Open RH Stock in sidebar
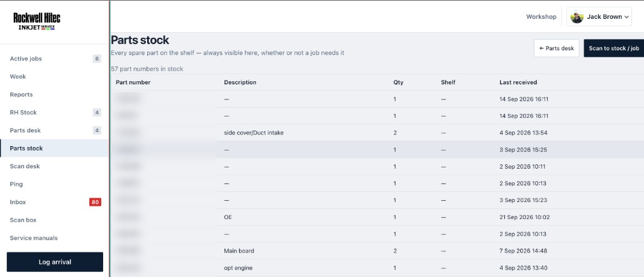 [54, 112]
